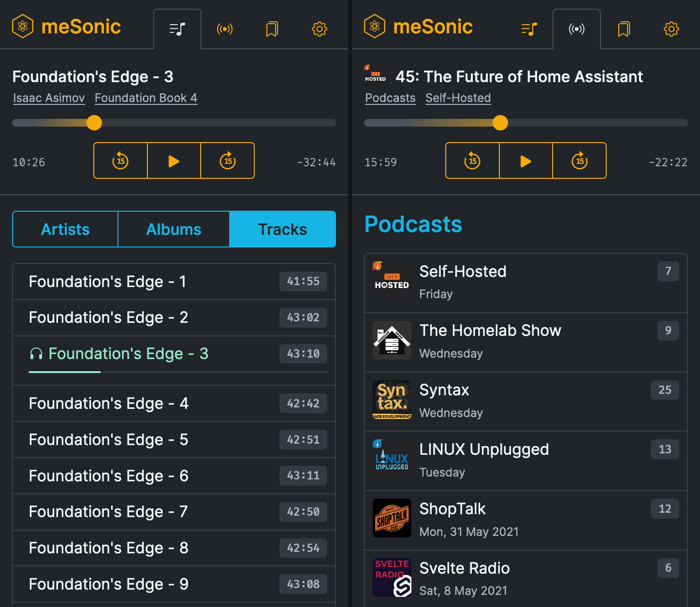Click the 45: The Future of Home Assistant title
This screenshot has width=700, height=607.
tap(519, 77)
